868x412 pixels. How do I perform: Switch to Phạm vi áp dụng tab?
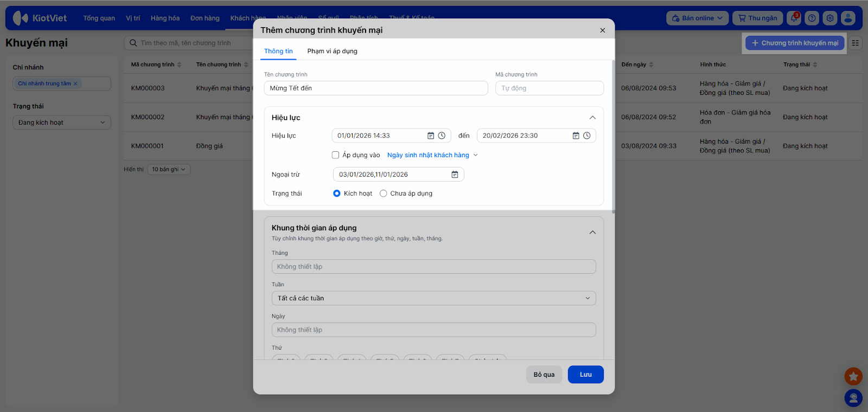tap(332, 51)
